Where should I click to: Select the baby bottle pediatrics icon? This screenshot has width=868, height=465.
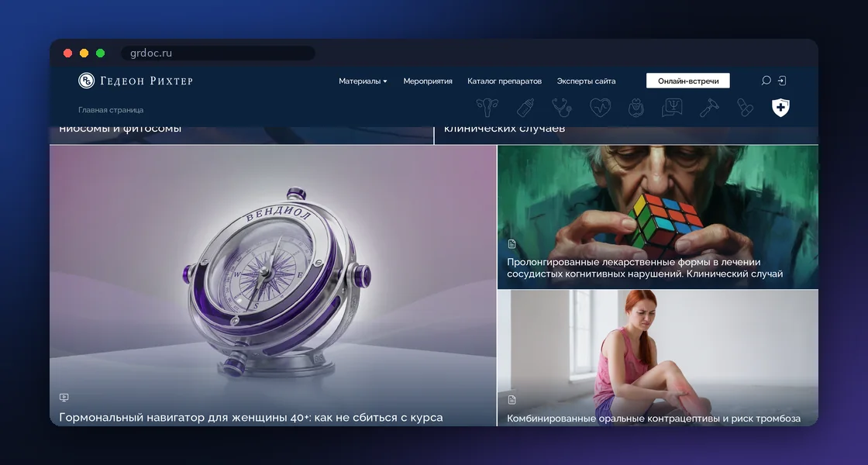click(525, 108)
